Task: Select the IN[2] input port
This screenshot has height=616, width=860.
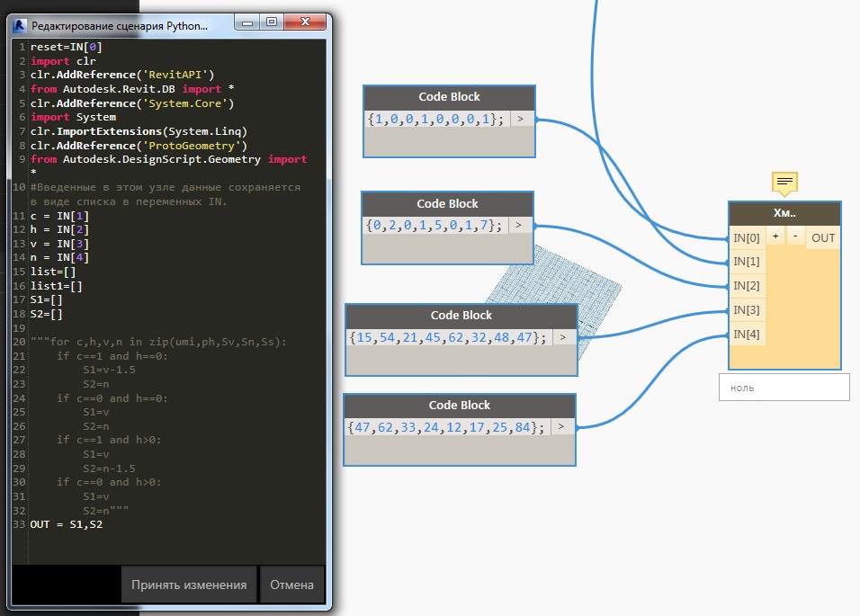Action: [747, 286]
